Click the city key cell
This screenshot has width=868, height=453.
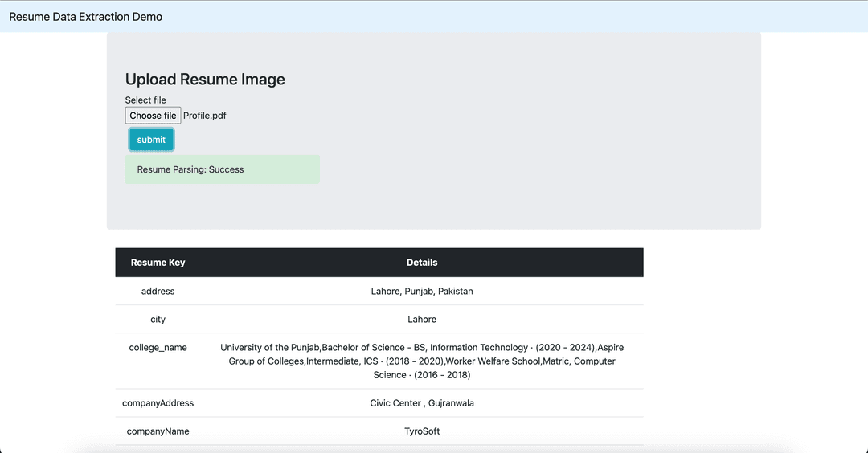pyautogui.click(x=158, y=319)
